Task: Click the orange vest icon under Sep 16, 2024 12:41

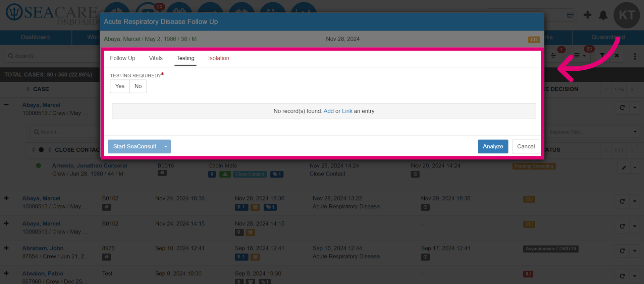Action: point(255,257)
